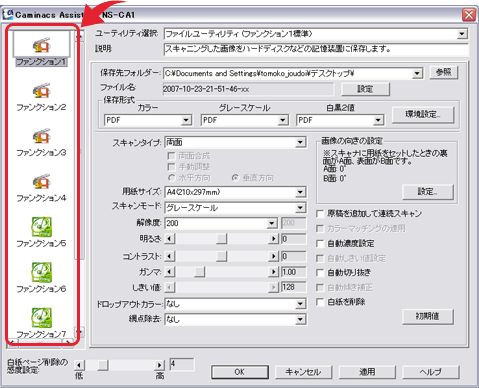Toggle the 自動しきい値設定 checkbox
Viewport: 479px width, 388px height.
click(x=320, y=258)
